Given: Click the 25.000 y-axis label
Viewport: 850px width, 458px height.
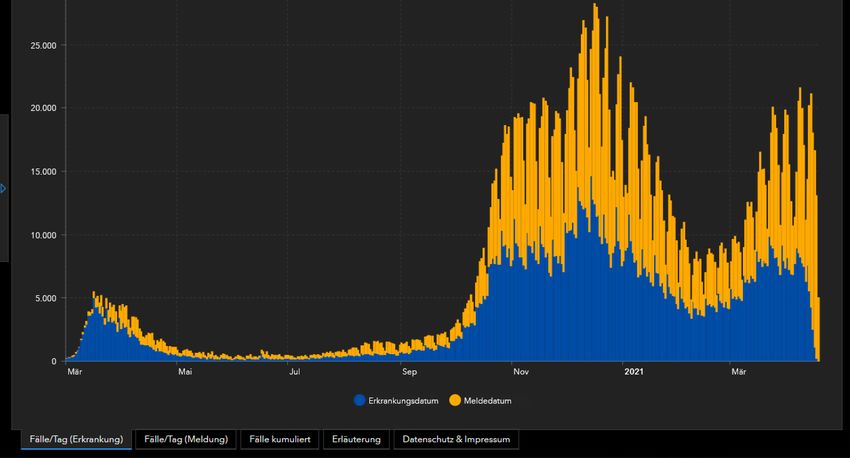Looking at the screenshot, I should [x=41, y=45].
